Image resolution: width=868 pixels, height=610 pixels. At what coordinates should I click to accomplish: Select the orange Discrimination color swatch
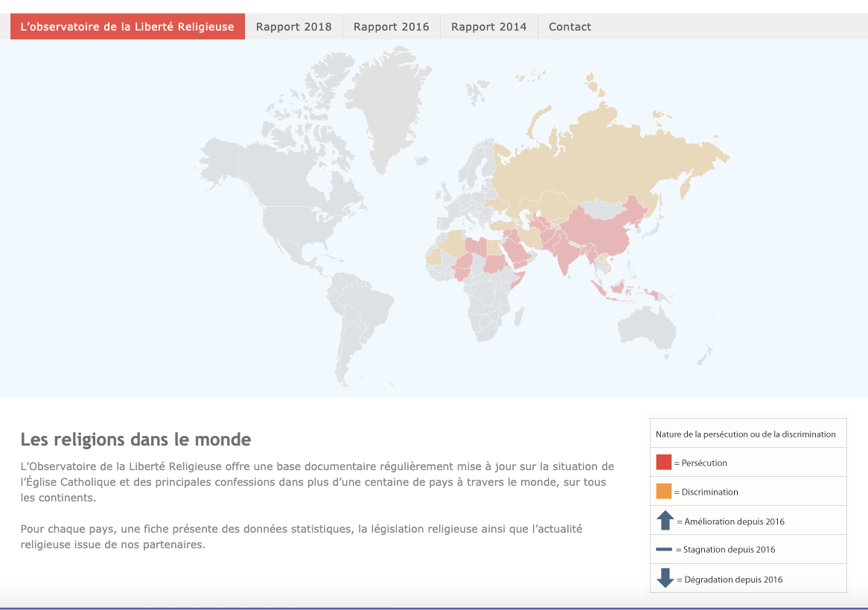click(664, 492)
